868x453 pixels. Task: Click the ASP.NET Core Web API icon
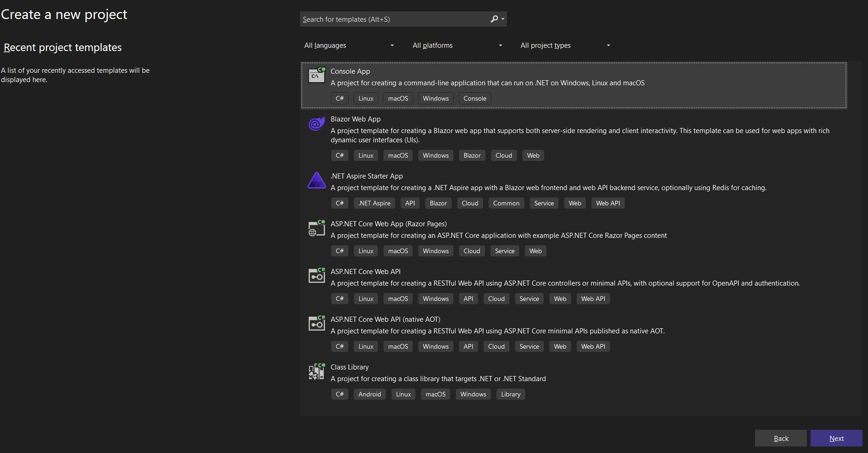[317, 276]
